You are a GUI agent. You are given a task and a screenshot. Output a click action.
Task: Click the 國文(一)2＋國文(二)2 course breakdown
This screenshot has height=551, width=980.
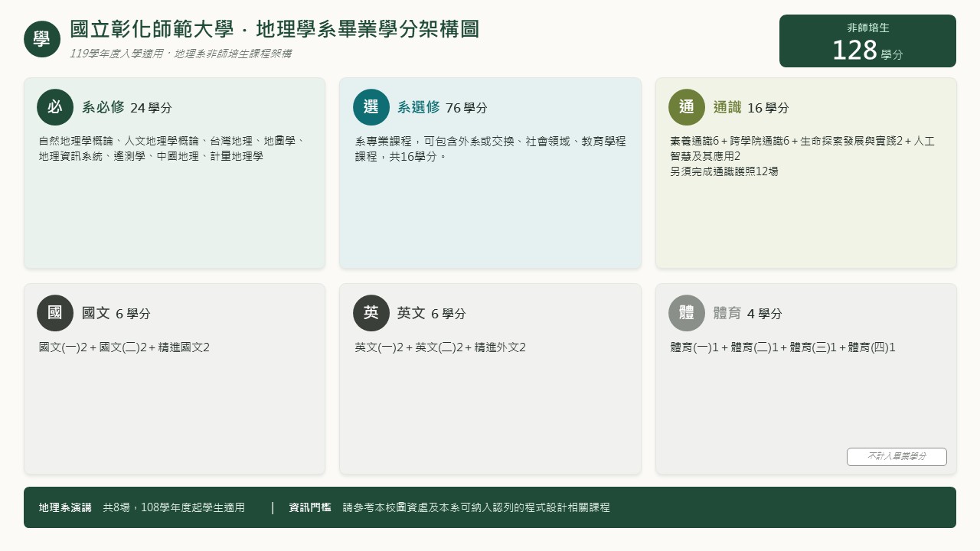(124, 347)
